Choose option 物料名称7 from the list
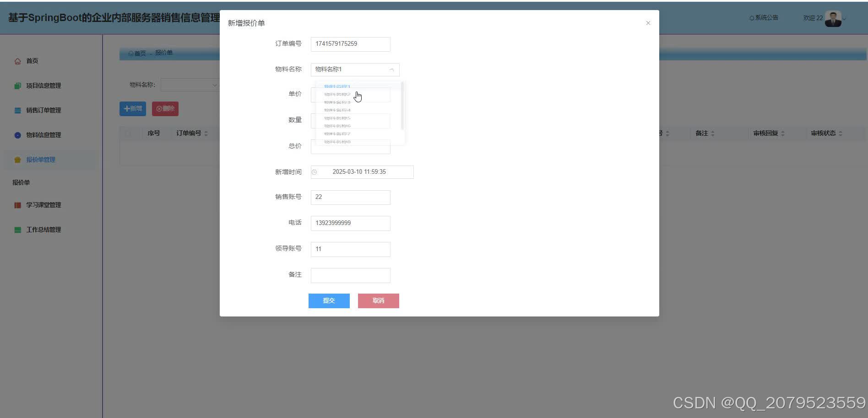The image size is (868, 418). 358,134
